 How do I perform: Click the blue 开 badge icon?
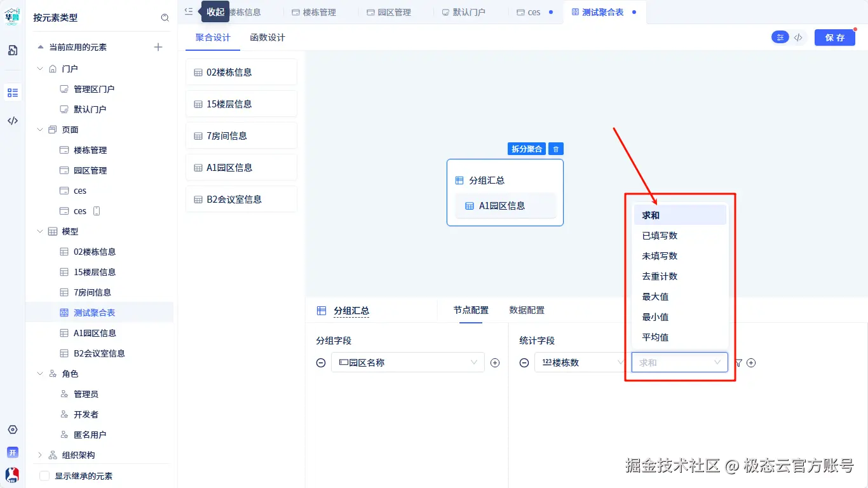pos(13,452)
